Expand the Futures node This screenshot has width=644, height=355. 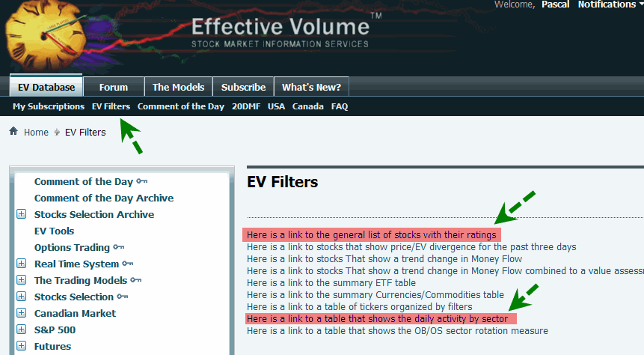coord(22,345)
